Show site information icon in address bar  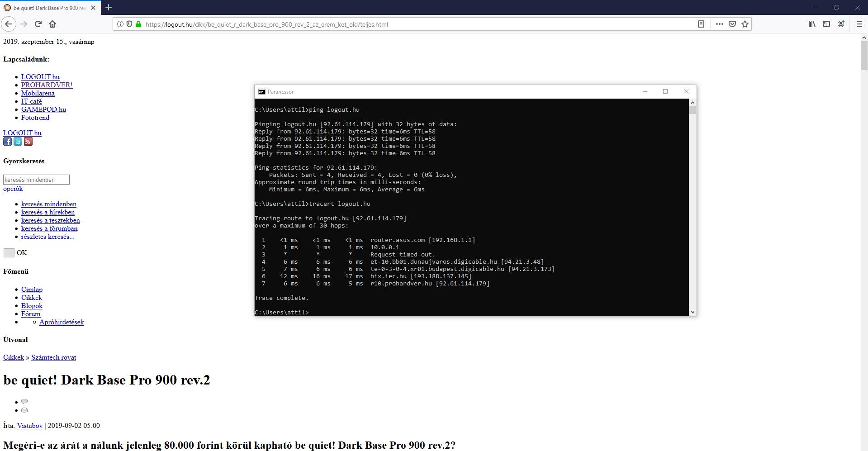pos(120,24)
